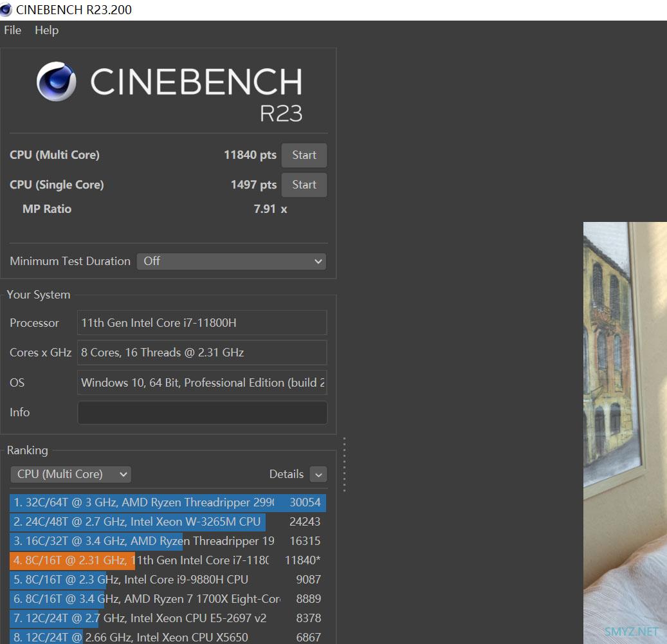This screenshot has height=644, width=667.
Task: Click the 11840 pts multi core score
Action: [x=250, y=155]
